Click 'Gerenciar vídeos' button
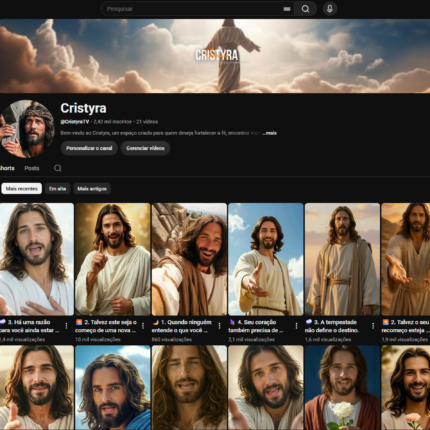The width and height of the screenshot is (430, 430). (145, 148)
